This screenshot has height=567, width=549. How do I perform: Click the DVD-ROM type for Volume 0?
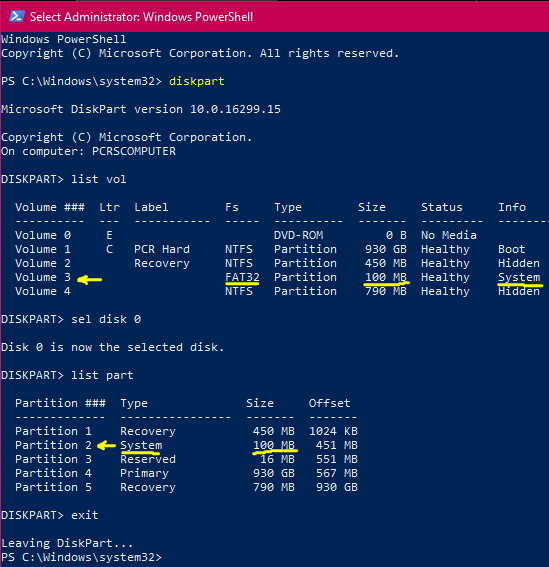[298, 235]
